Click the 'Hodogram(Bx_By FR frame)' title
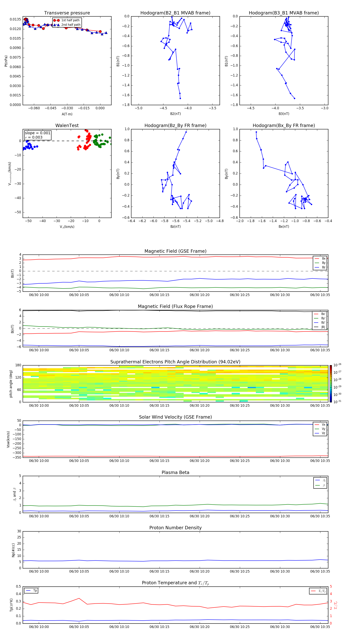This screenshot has width=351, height=644. (284, 125)
